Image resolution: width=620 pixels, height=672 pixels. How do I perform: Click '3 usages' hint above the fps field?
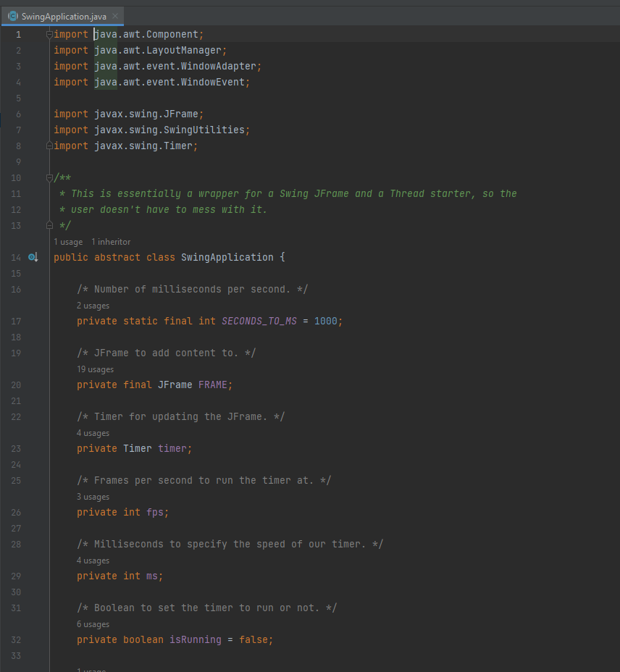[x=93, y=497]
